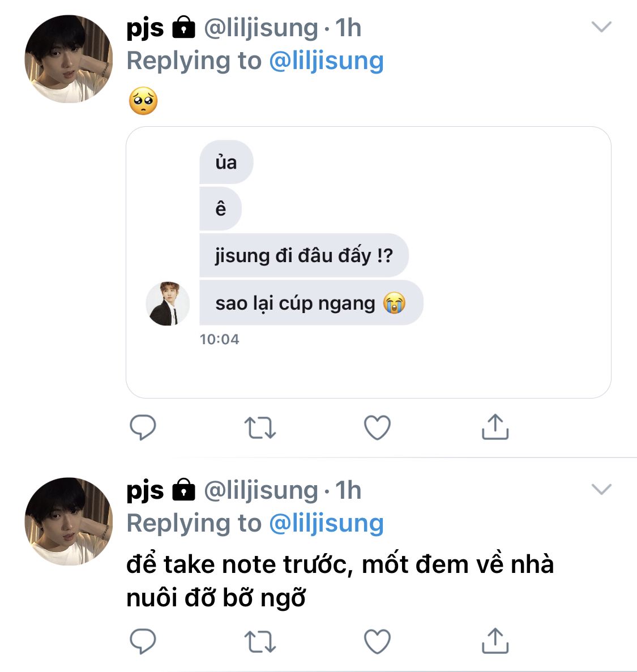Click the @liljisung reply link in second tweet

(x=326, y=523)
